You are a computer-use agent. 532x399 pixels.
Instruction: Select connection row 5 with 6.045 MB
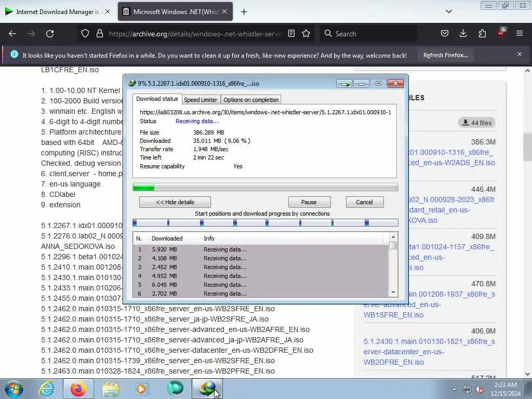[x=261, y=285]
